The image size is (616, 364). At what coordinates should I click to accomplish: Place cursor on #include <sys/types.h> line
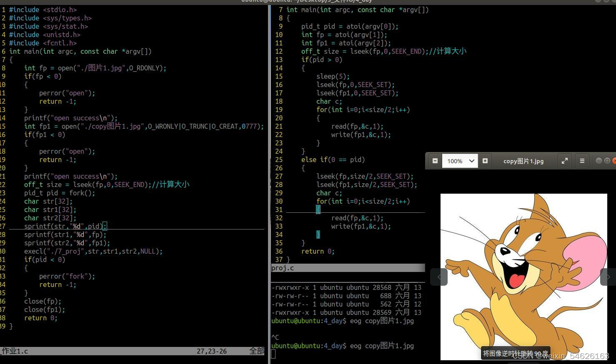click(50, 18)
